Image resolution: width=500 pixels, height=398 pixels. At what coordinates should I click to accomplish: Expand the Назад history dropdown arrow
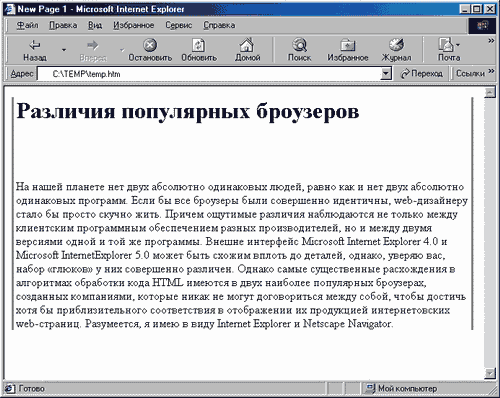click(x=64, y=50)
